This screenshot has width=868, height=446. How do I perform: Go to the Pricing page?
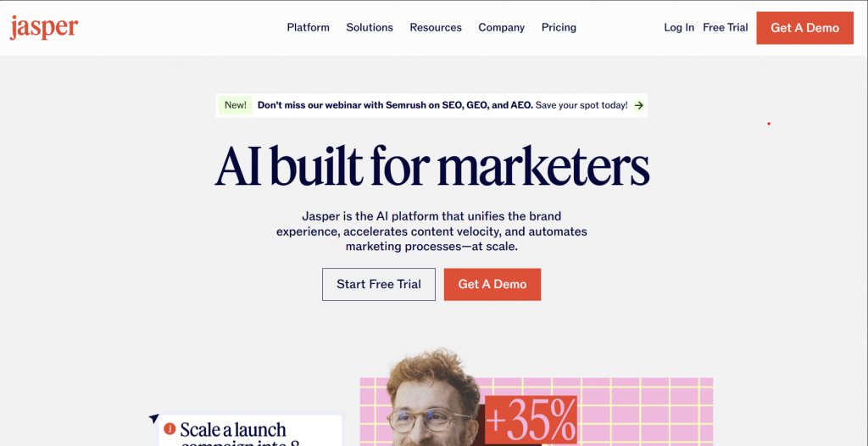[559, 27]
